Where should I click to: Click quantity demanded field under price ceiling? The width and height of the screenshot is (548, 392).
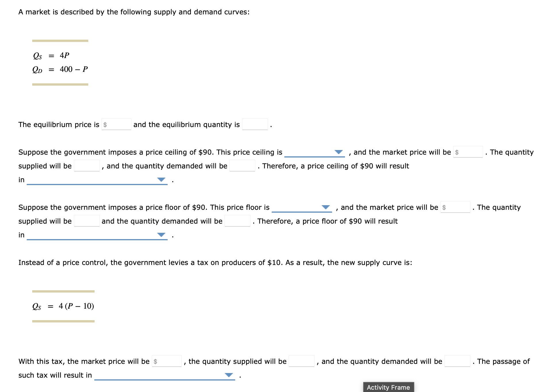[242, 166]
